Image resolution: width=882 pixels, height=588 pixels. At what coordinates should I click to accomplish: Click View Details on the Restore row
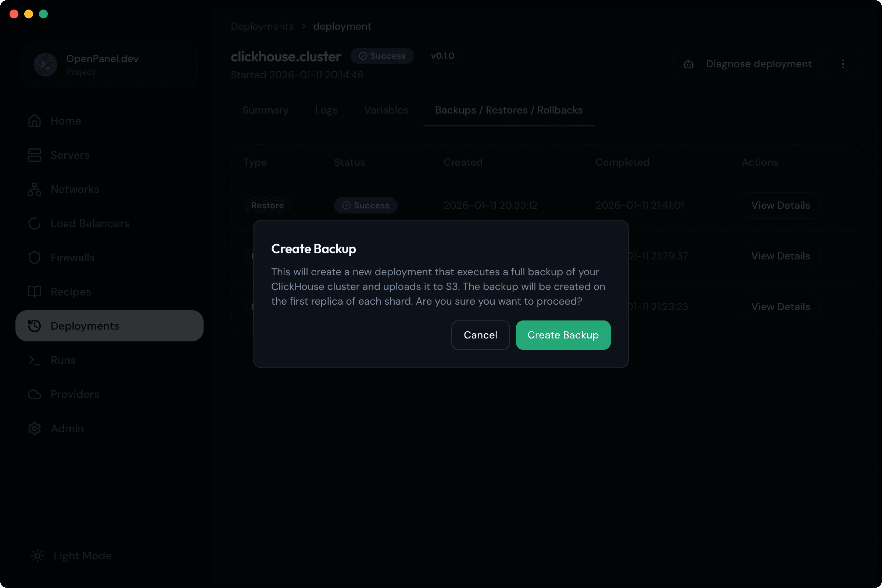point(780,205)
